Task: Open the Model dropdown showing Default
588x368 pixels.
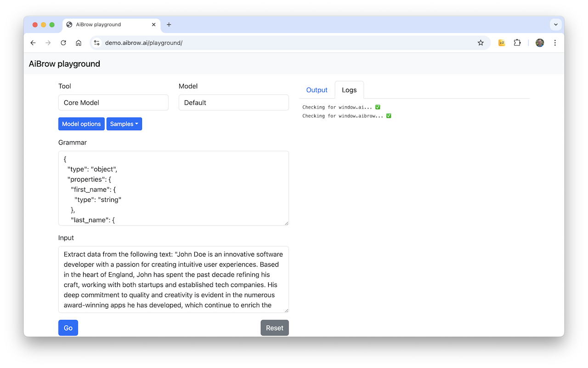Action: (x=234, y=103)
